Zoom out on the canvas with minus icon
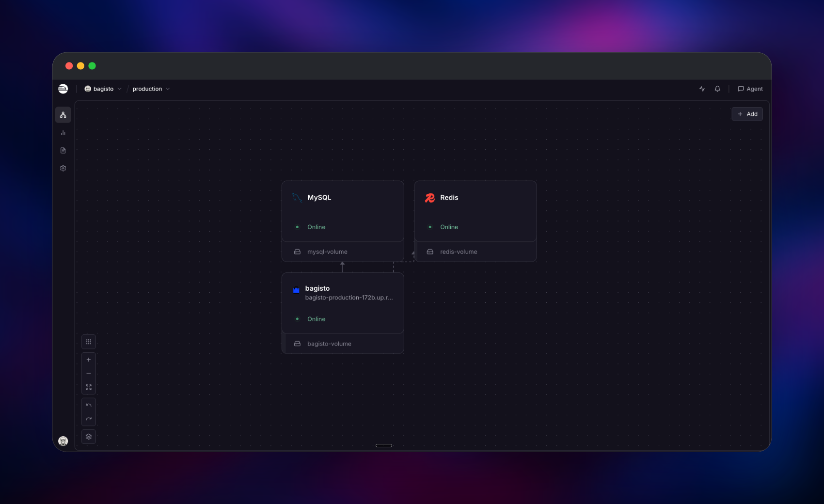 coord(89,374)
